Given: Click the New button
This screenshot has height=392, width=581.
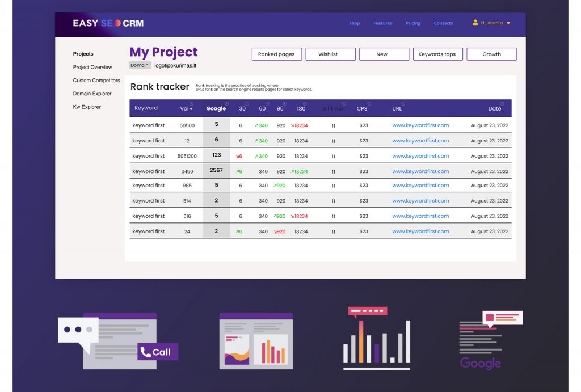Looking at the screenshot, I should pos(384,54).
